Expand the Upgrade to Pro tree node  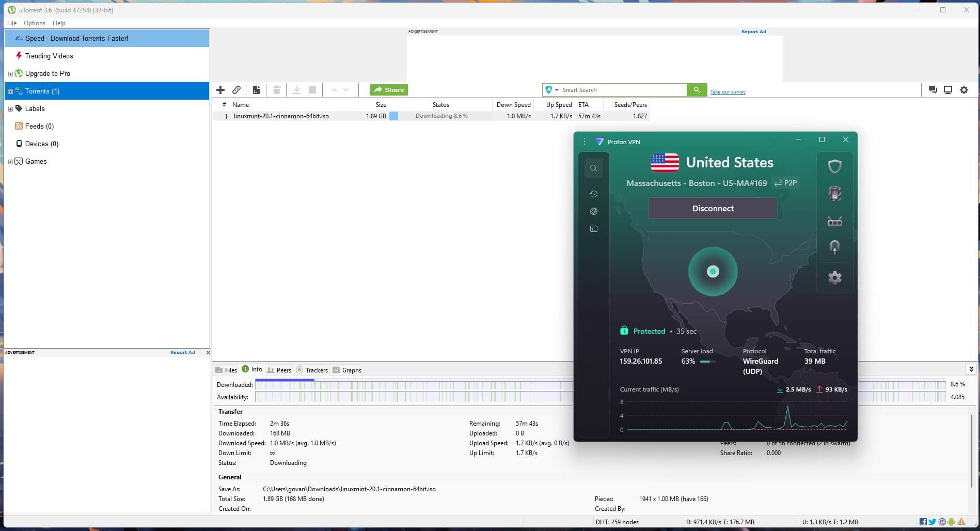[10, 74]
